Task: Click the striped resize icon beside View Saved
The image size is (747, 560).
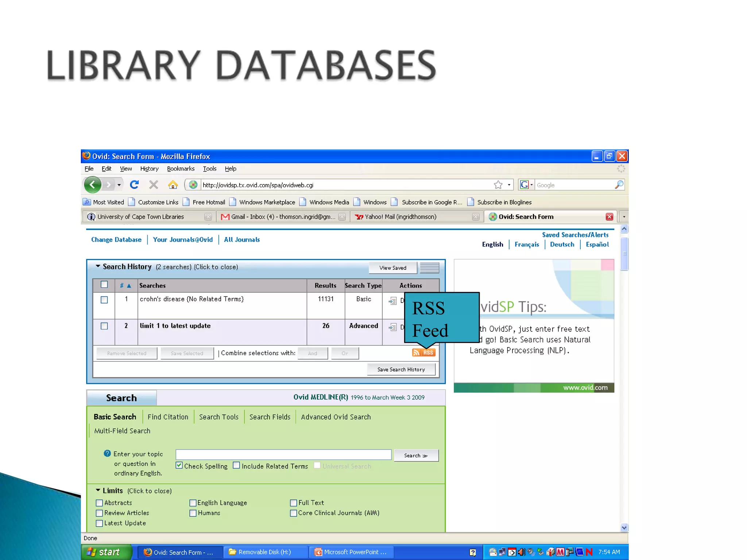Action: pyautogui.click(x=429, y=268)
